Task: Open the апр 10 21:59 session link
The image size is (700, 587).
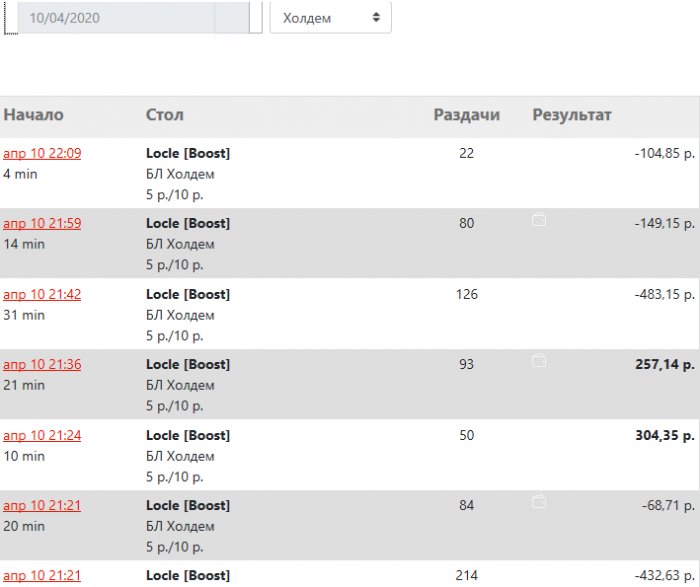Action: pyautogui.click(x=42, y=223)
